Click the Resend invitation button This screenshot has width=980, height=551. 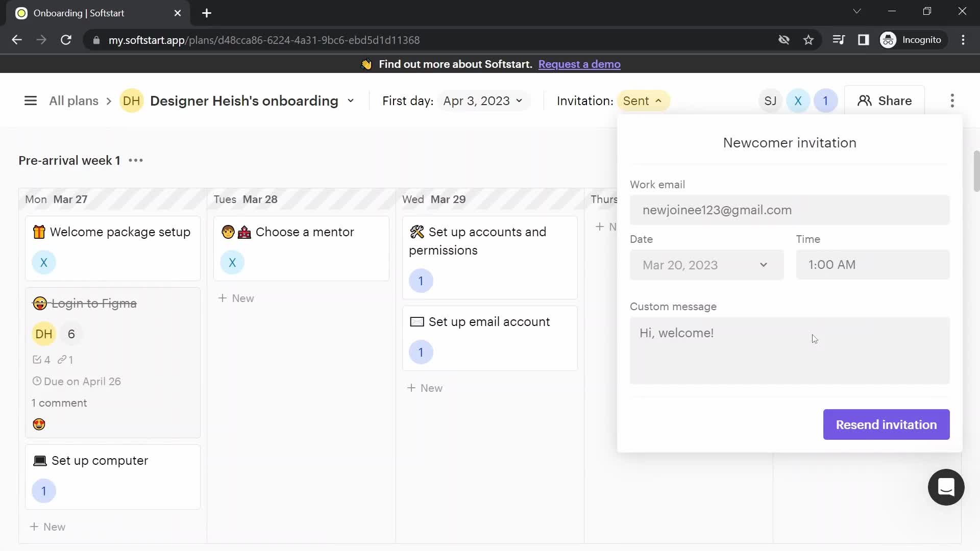tap(887, 424)
